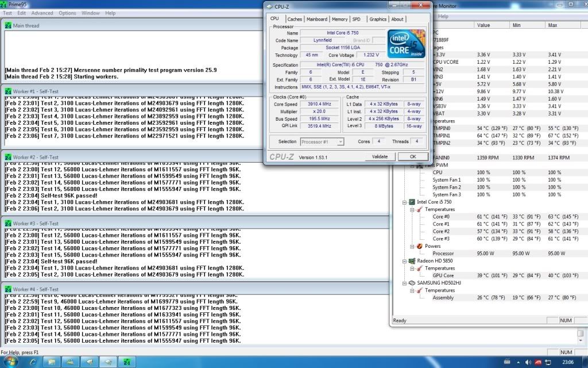
Task: Open the Edit menu in Prime95
Action: [x=22, y=13]
